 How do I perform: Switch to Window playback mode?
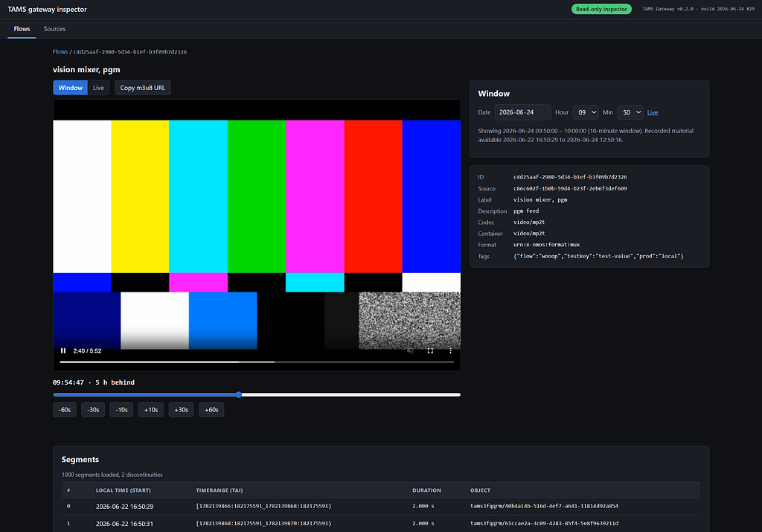[71, 88]
